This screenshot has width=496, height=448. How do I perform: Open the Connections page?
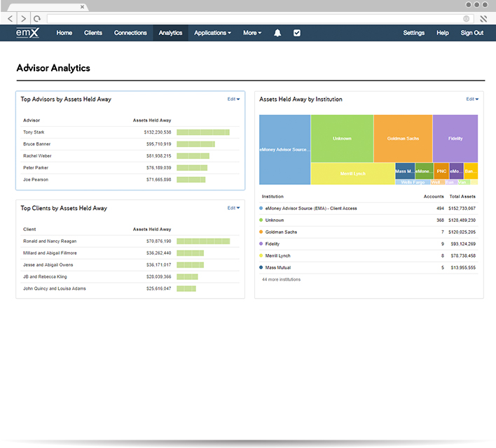(130, 33)
